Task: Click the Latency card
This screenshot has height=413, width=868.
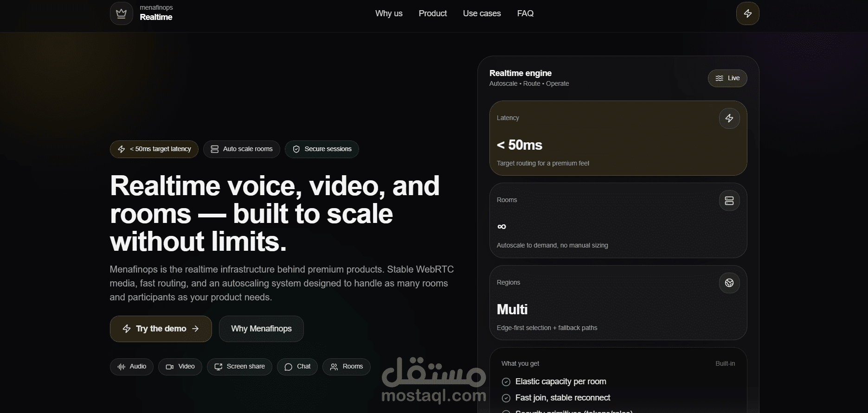Action: click(x=618, y=138)
